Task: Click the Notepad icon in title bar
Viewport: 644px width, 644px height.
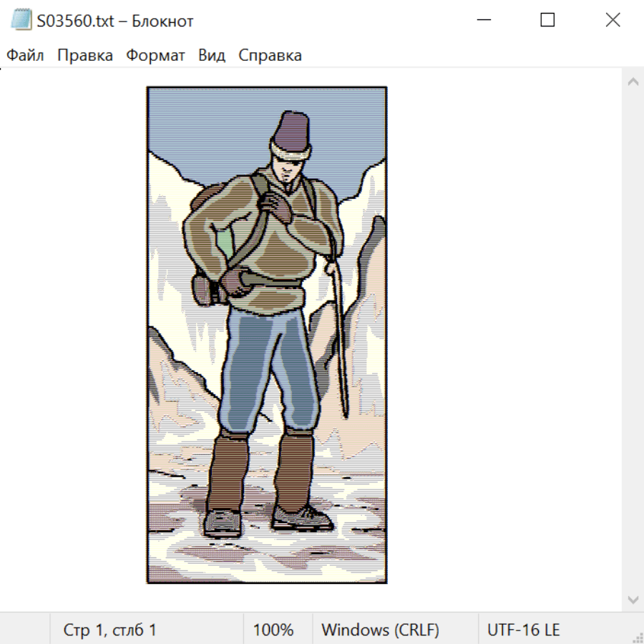Action: [x=21, y=21]
